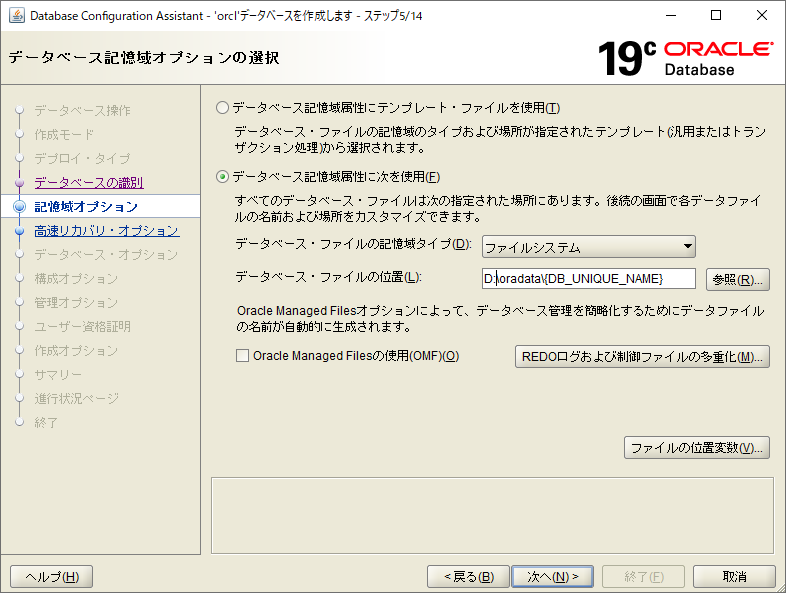The image size is (786, 593).
Task: Click step bullet beside 記憶域オプション
Action: pyautogui.click(x=20, y=207)
